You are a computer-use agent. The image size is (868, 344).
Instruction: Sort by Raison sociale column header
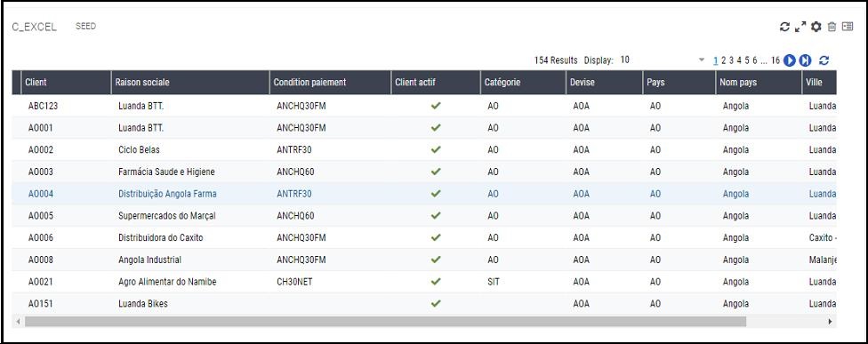(142, 83)
